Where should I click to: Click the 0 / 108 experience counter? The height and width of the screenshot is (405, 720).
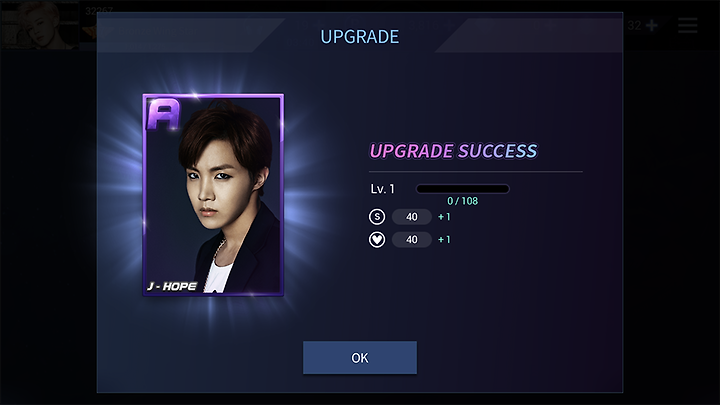point(462,201)
